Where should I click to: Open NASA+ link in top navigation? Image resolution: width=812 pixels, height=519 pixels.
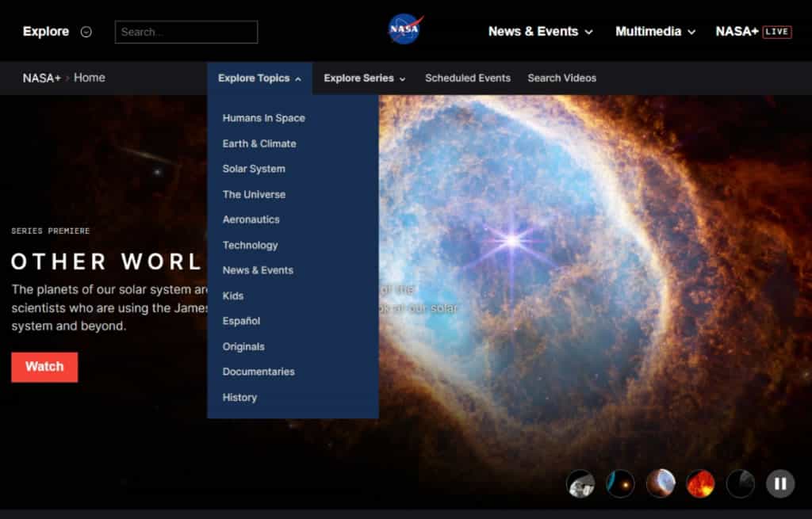point(737,32)
